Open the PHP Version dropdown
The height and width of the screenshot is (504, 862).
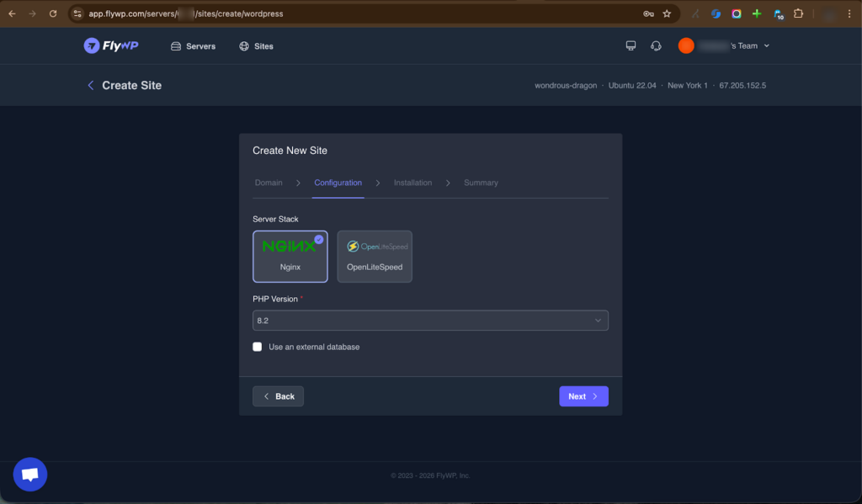click(430, 321)
